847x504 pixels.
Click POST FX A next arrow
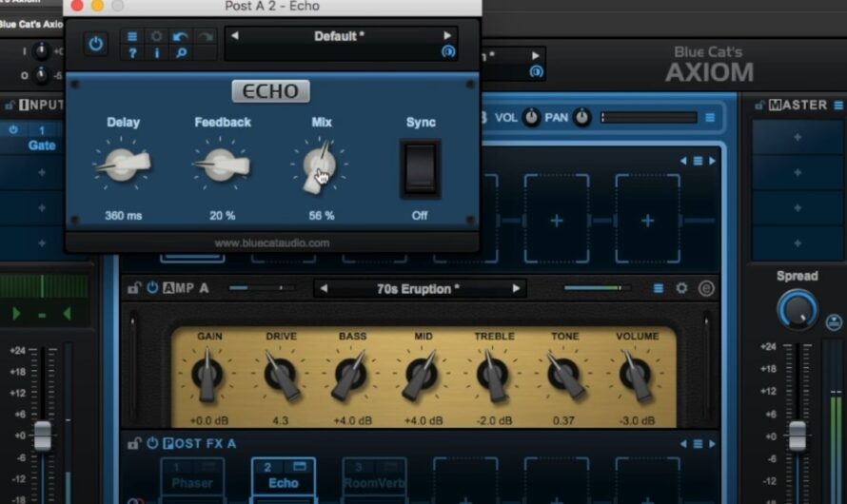pos(712,443)
